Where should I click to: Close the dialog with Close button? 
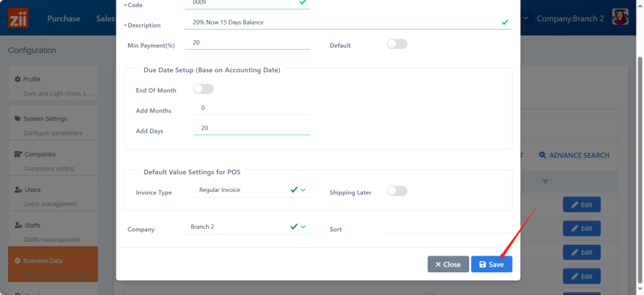(x=448, y=264)
